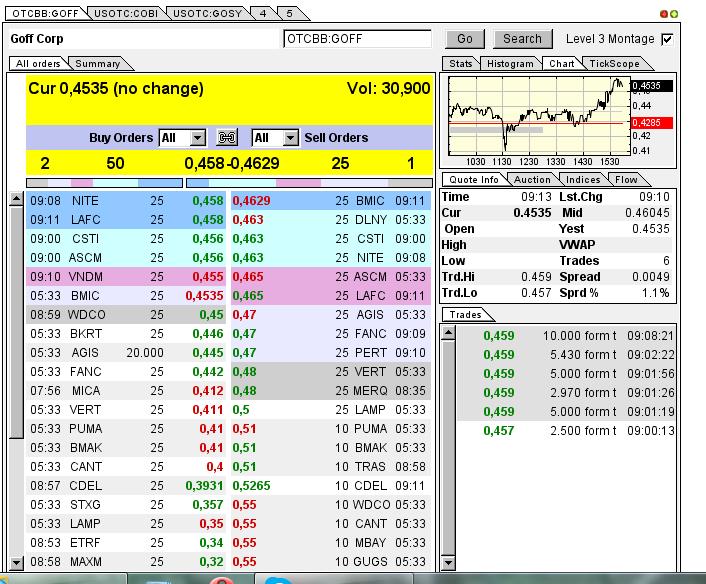Select the All orders tab
706x584 pixels.
[38, 63]
